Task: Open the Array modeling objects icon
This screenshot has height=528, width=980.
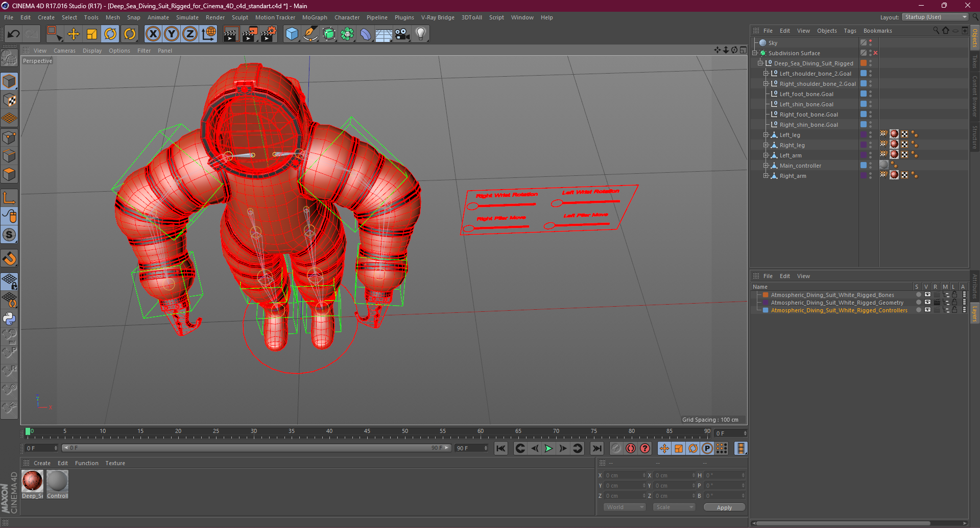Action: point(347,34)
